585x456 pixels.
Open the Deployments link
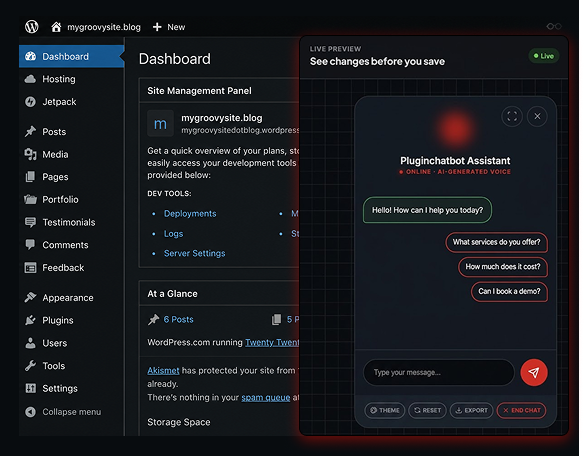(x=190, y=213)
